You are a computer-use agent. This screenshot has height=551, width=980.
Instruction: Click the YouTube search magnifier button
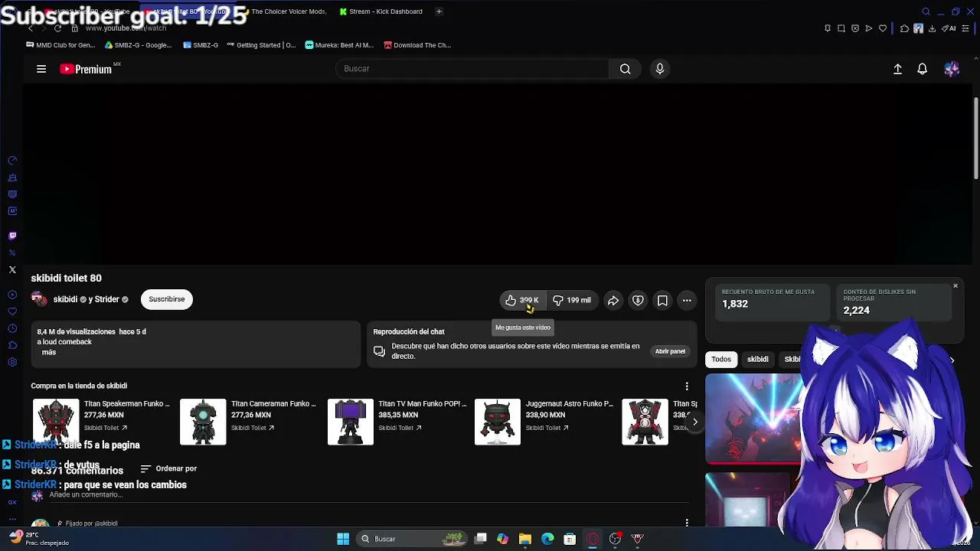click(x=626, y=69)
